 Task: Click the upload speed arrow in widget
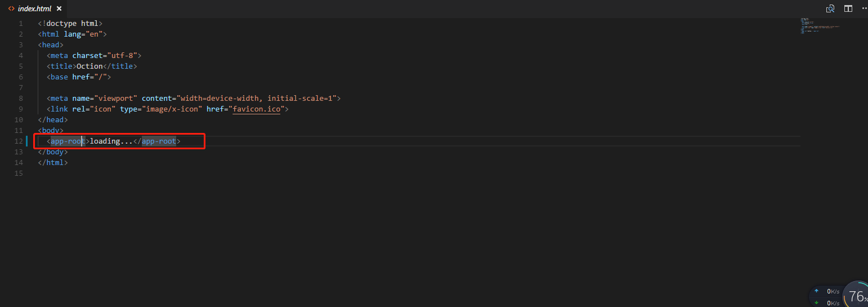click(x=816, y=291)
